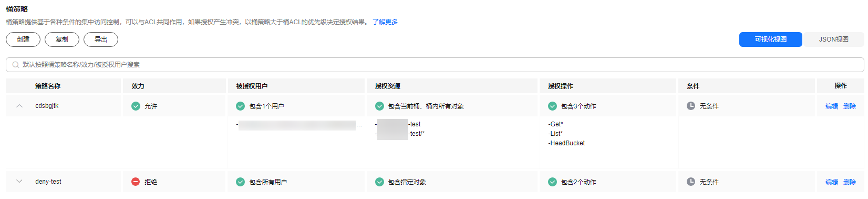This screenshot has height=199, width=868.
Task: Click check icon next to 包含1个用户
Action: click(x=240, y=106)
